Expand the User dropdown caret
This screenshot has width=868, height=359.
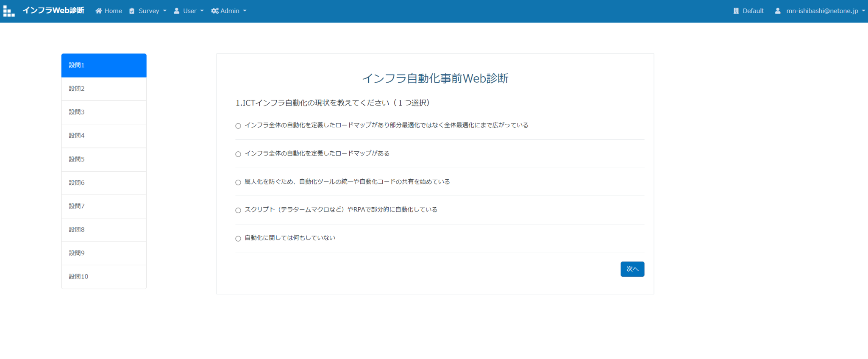point(202,11)
